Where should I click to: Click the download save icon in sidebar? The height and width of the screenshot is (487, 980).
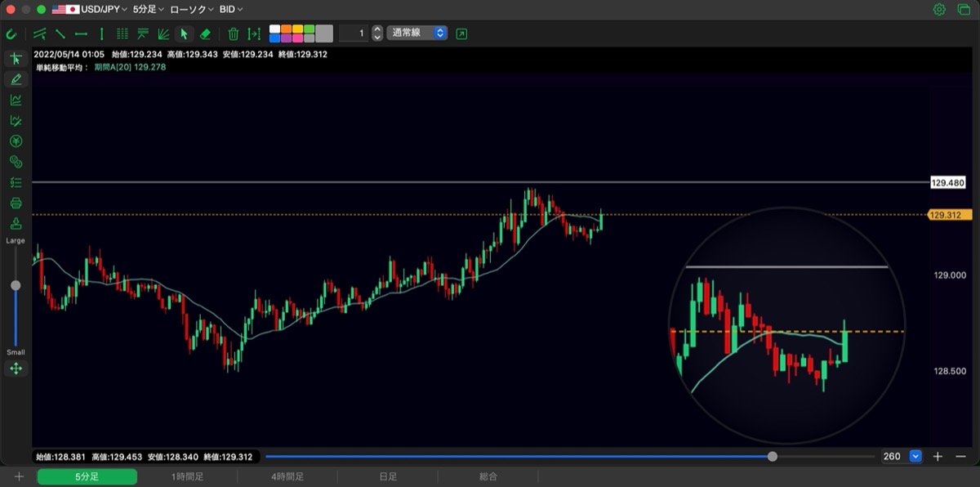[16, 223]
